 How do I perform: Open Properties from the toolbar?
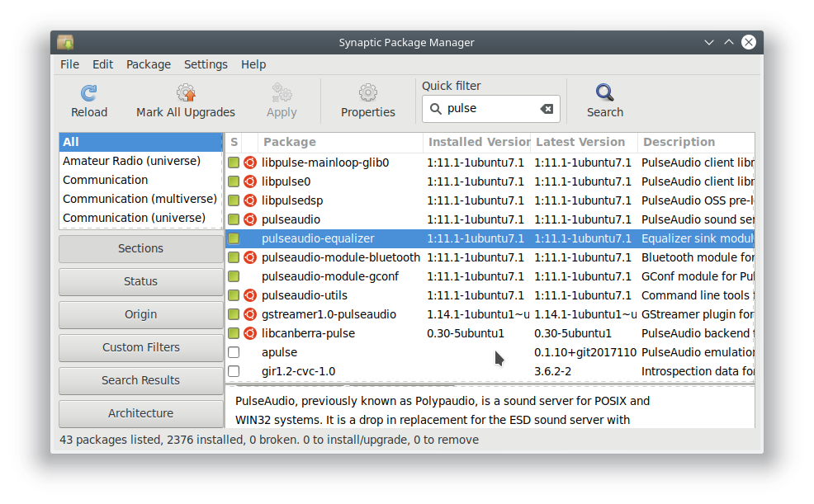coord(368,93)
